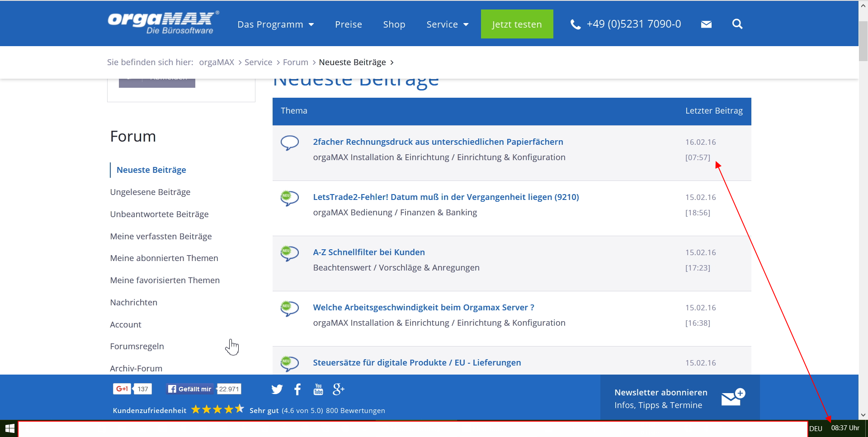Open the Facebook icon in the footer
The image size is (868, 437).
(297, 389)
